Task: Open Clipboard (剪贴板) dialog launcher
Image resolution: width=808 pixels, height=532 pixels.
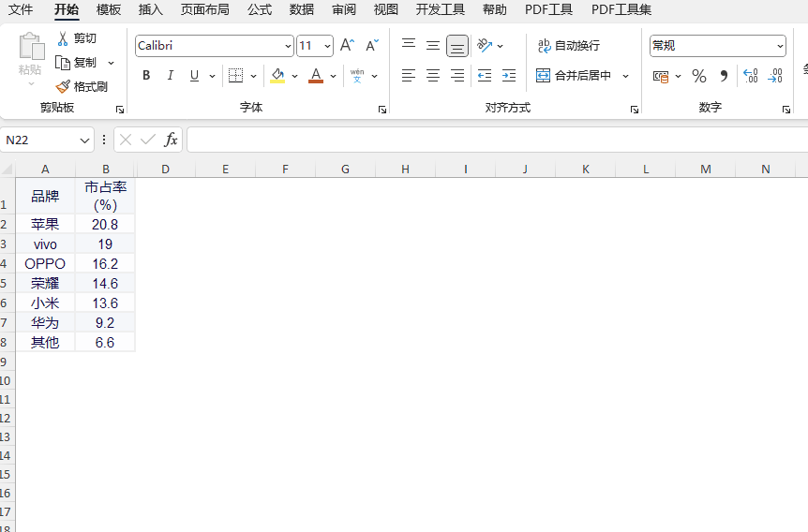Action: 120,110
